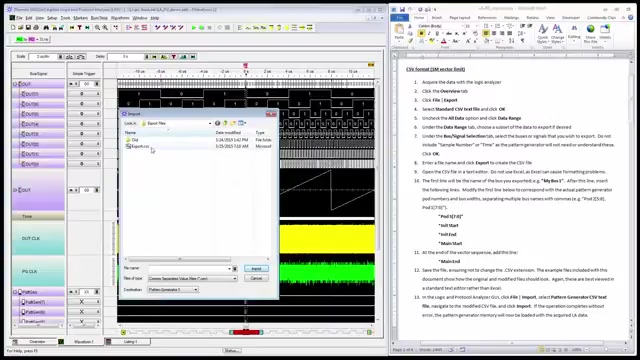Click the red overview bar below waveforms
This screenshot has width=640, height=360.
pyautogui.click(x=246, y=333)
